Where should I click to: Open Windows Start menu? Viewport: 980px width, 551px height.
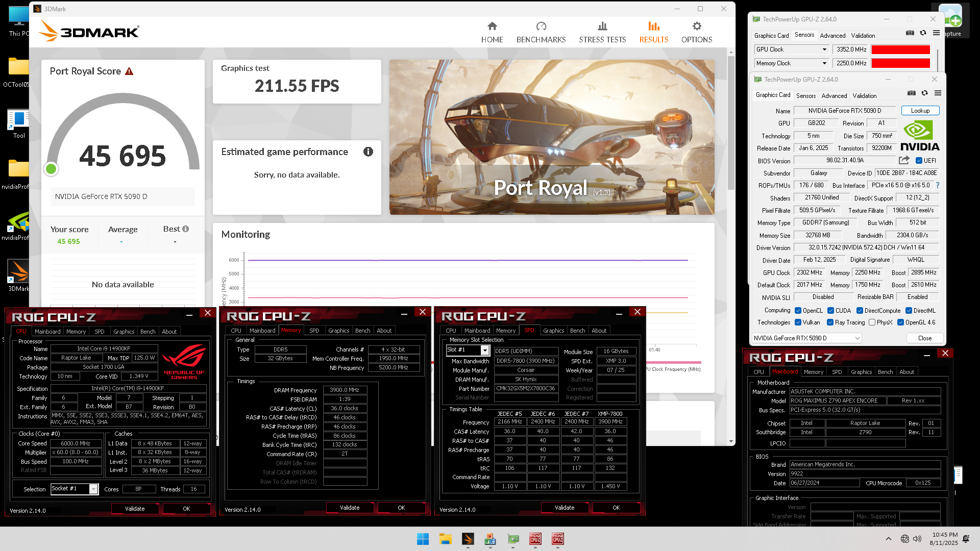(423, 539)
